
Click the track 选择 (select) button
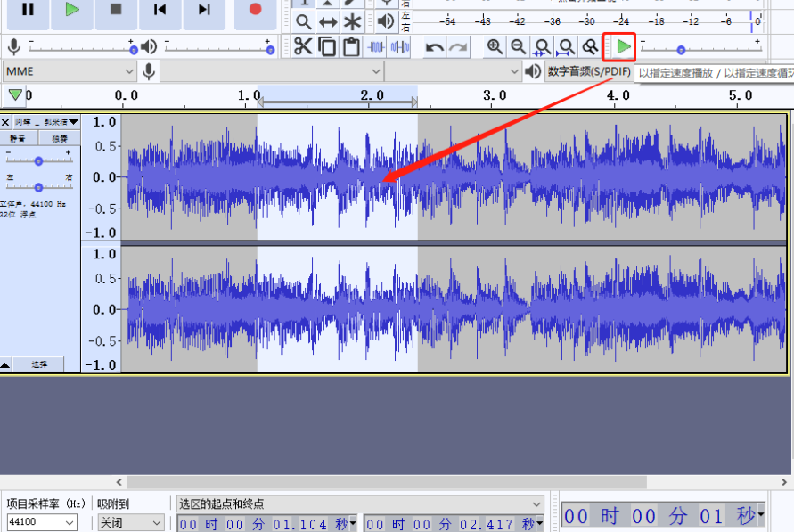[x=39, y=364]
